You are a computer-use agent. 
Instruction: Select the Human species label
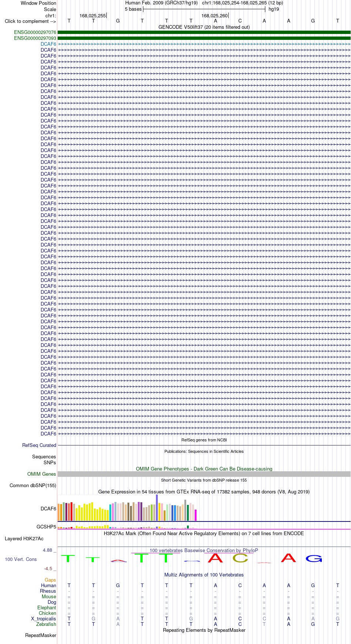[x=49, y=586]
